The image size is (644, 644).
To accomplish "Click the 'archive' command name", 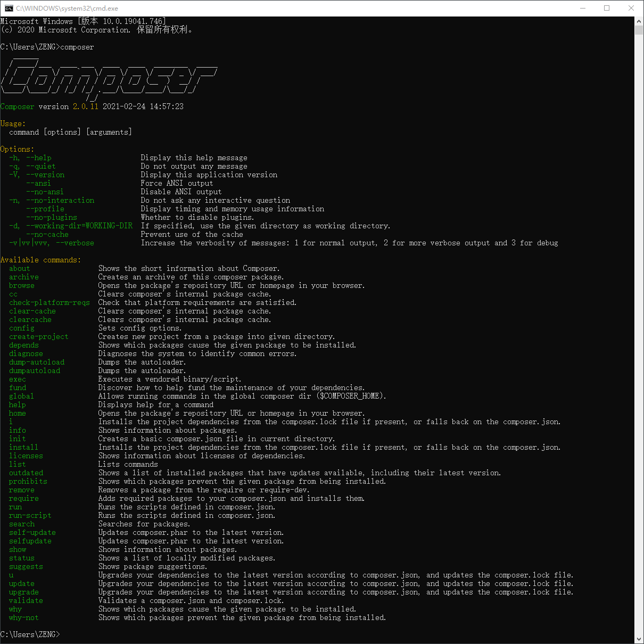I will tap(24, 277).
